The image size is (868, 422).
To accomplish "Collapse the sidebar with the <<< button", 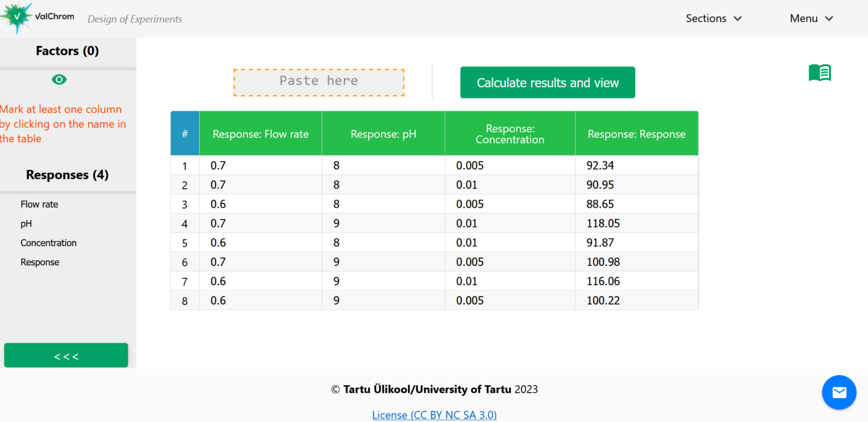I will click(66, 356).
